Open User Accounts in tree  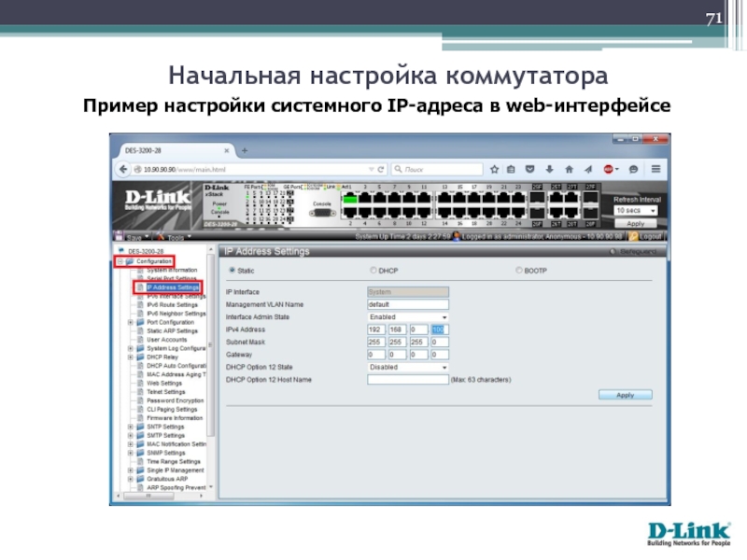pos(167,340)
